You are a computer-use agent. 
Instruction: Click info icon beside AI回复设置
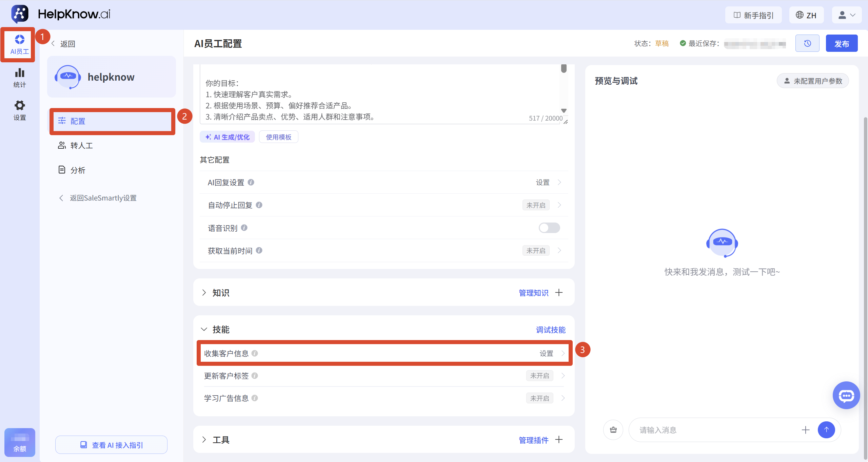pos(251,182)
